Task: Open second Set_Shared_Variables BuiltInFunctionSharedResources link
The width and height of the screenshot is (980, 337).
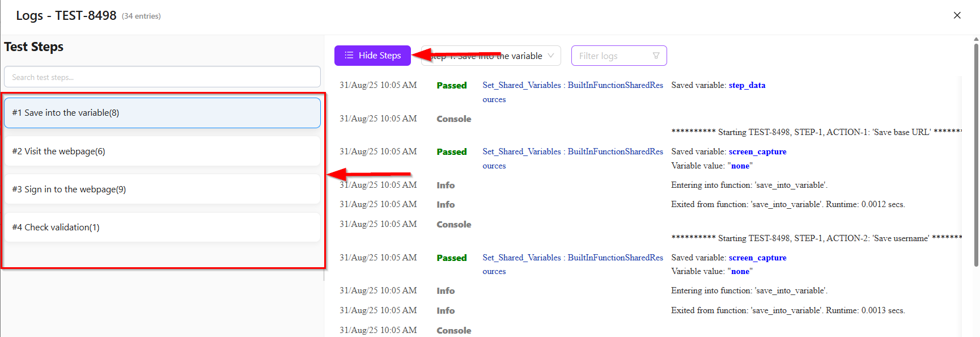Action: [572, 151]
